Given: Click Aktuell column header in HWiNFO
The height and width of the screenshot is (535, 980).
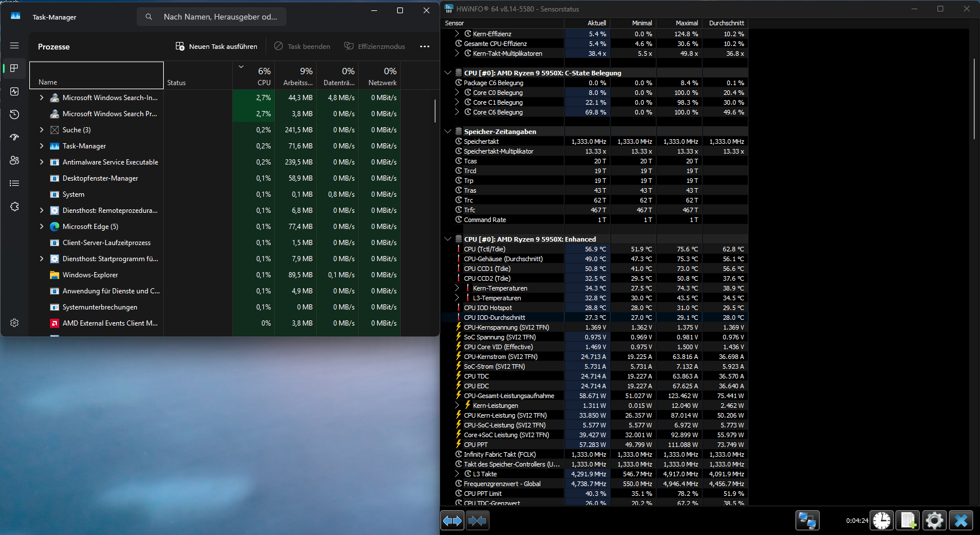Looking at the screenshot, I should coord(587,23).
